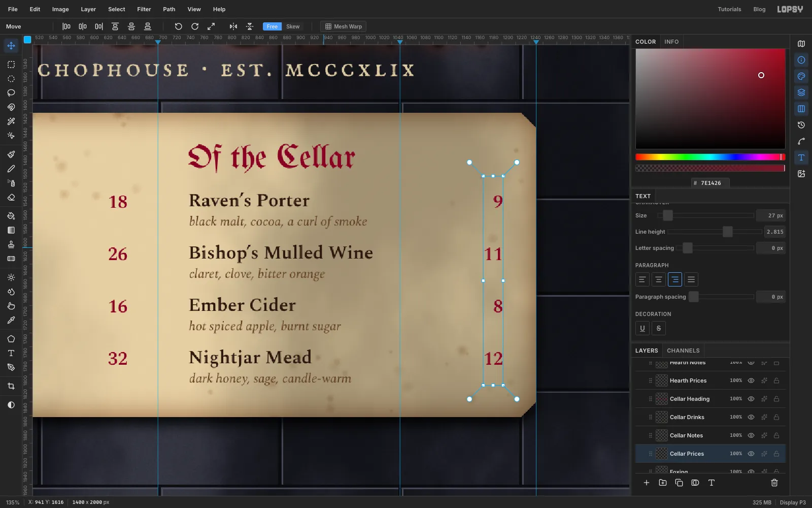Click the Mesh Warp button

tap(344, 26)
